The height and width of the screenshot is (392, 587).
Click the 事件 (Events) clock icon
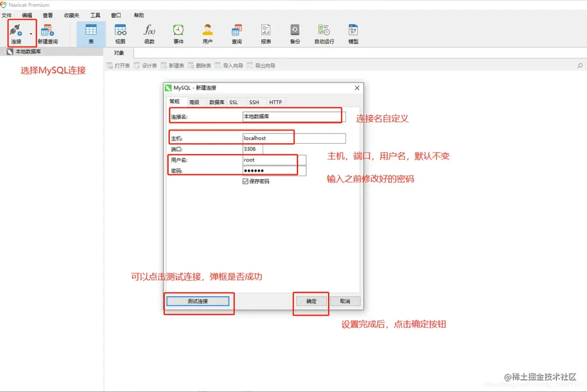178,32
